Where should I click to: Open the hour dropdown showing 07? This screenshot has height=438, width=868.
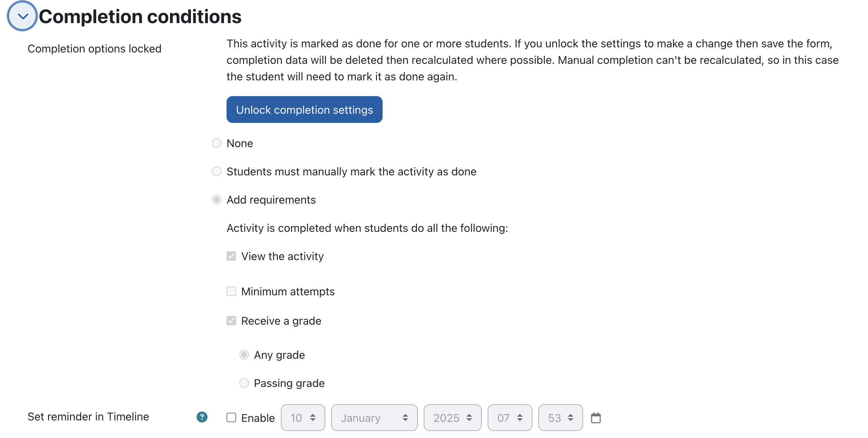pyautogui.click(x=510, y=418)
